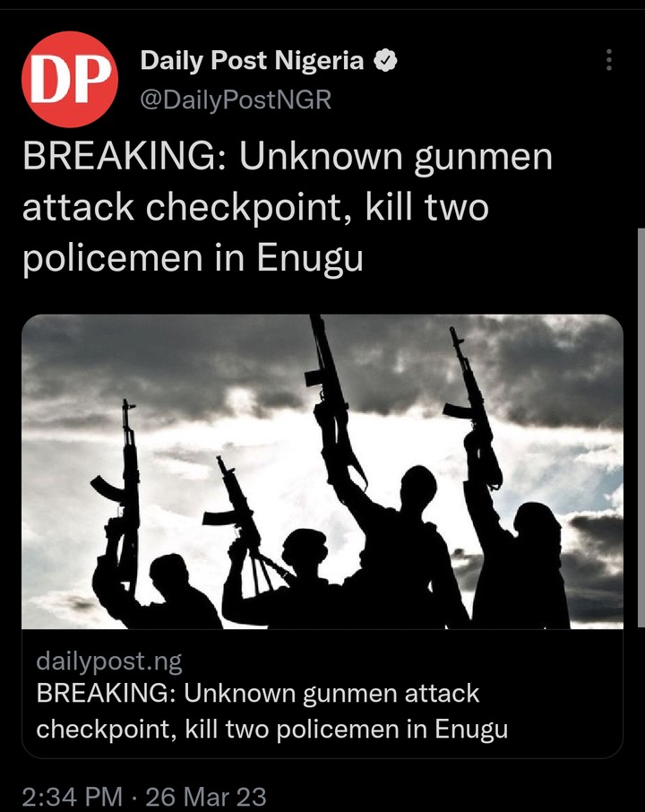
Task: Click the 26 Mar 23 date
Action: [x=206, y=796]
